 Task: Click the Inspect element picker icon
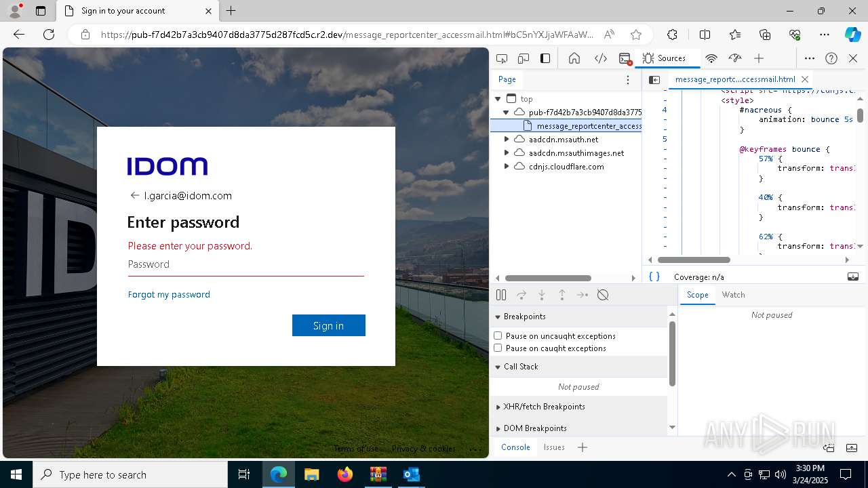click(x=502, y=58)
